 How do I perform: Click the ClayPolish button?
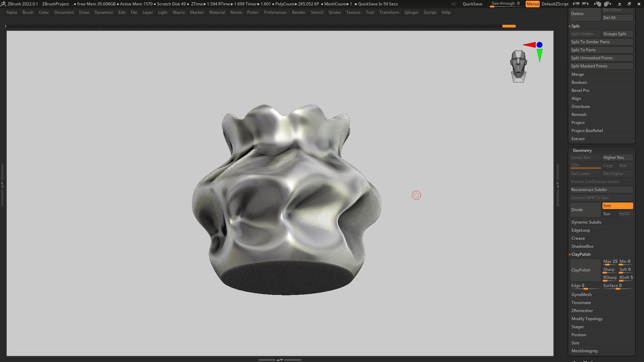(585, 270)
